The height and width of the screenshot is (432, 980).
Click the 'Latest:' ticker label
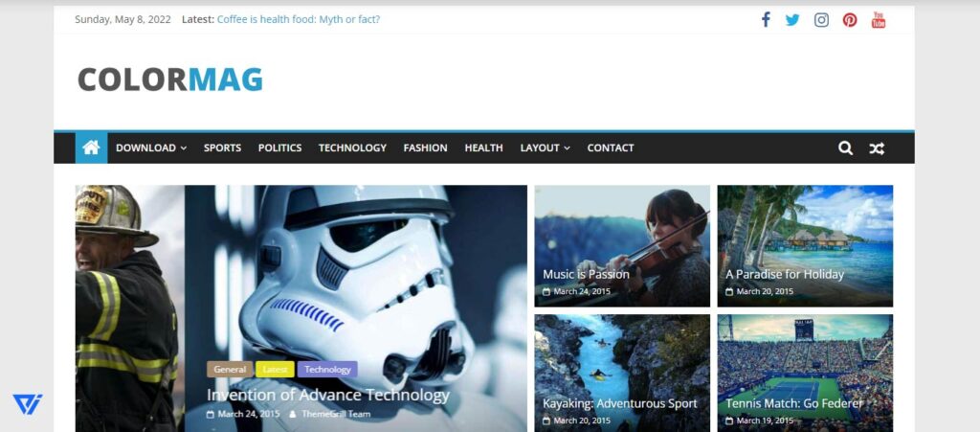pos(198,19)
